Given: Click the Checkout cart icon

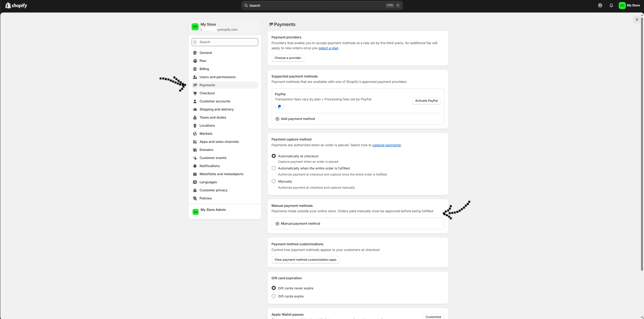Looking at the screenshot, I should tap(195, 93).
